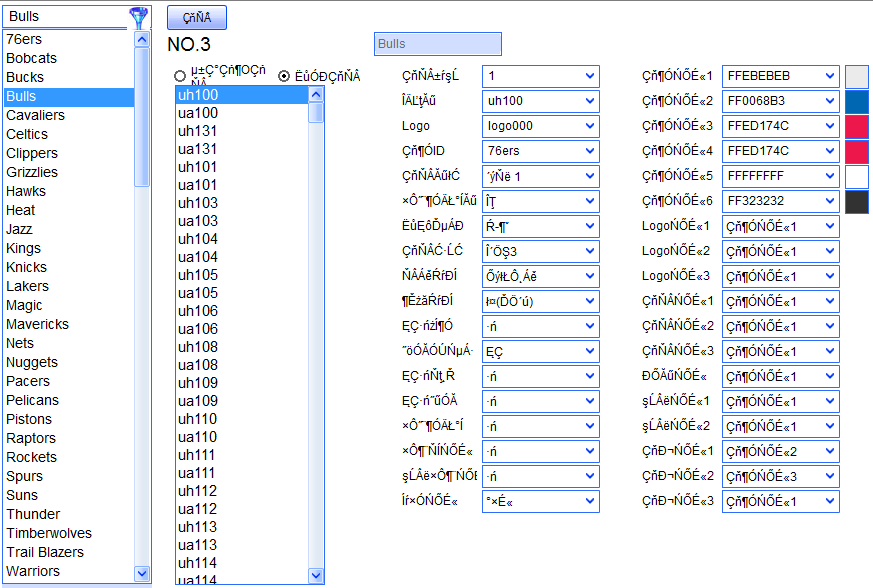Screen dimensions: 873x588
Task: Select the right radio button option
Action: tap(284, 76)
